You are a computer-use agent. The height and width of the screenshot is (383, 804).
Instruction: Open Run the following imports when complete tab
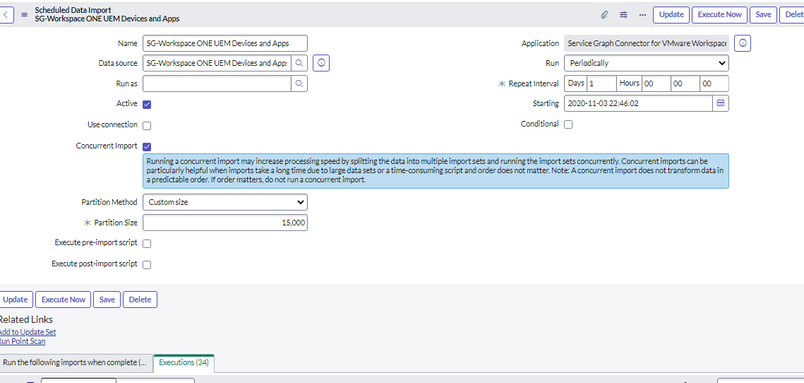76,362
